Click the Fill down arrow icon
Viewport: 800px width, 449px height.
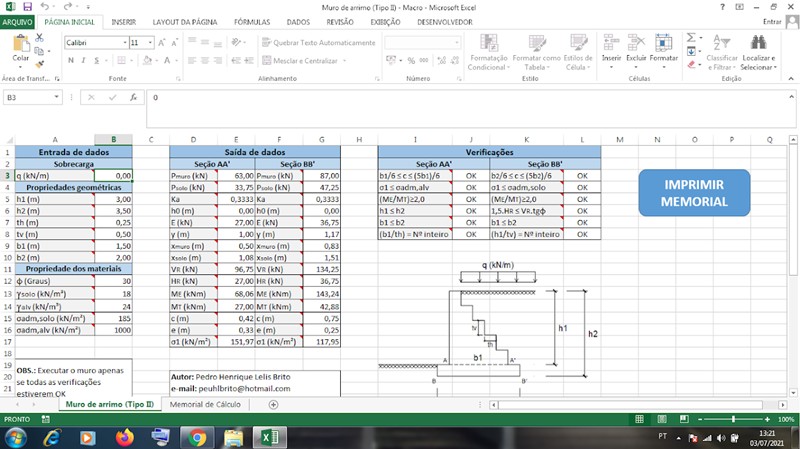(691, 51)
